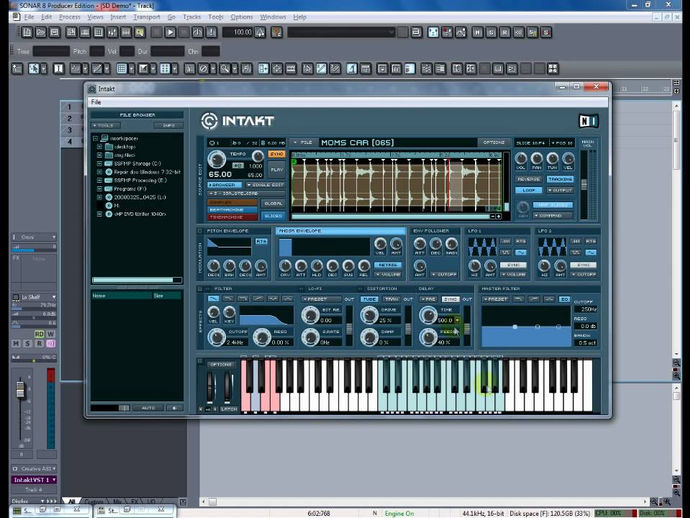Open the Master Filter PRESET dropdown
690x518 pixels.
(495, 299)
